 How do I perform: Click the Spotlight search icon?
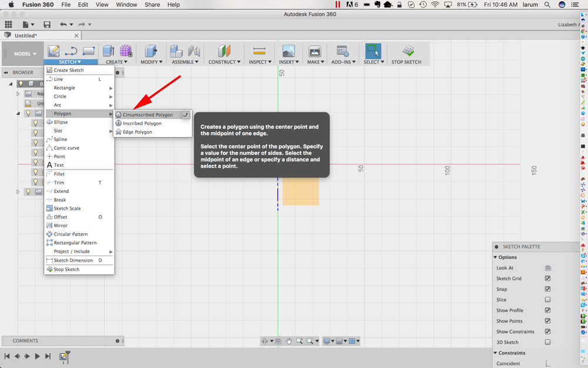[547, 5]
